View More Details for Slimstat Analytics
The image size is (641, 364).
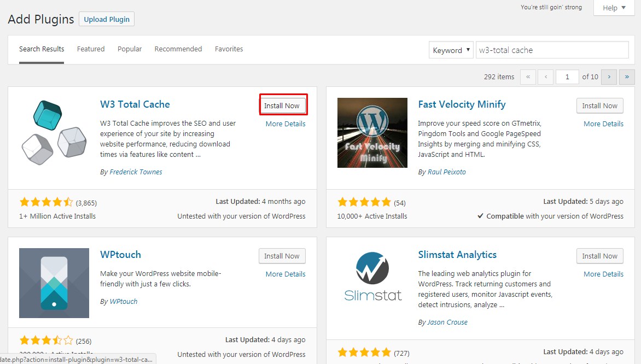[603, 274]
